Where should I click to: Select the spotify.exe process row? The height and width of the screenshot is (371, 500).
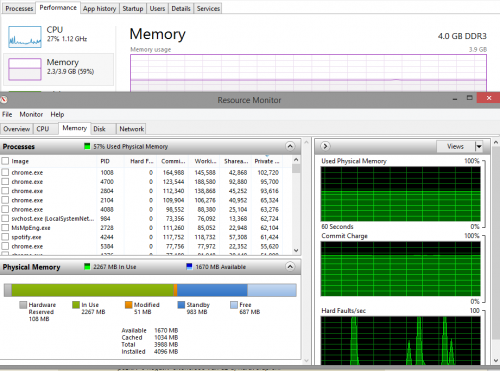pos(146,237)
